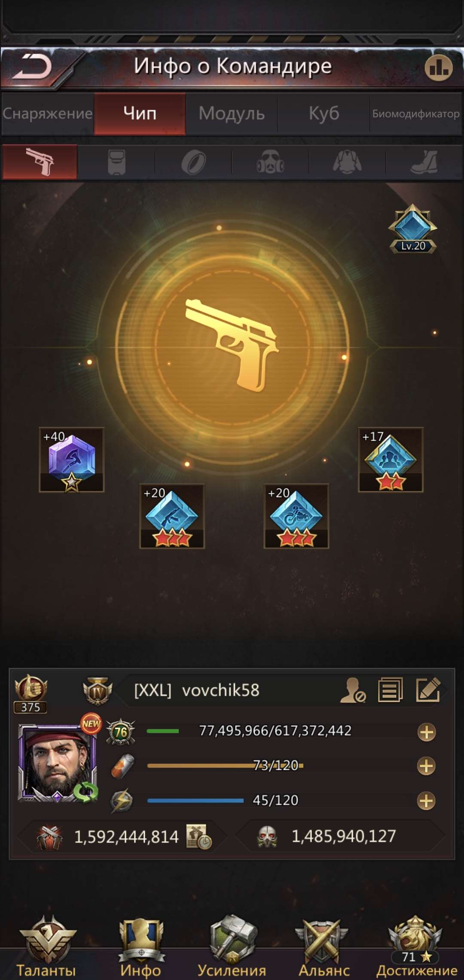
Task: Open the Снаряжение tab
Action: pyautogui.click(x=47, y=113)
